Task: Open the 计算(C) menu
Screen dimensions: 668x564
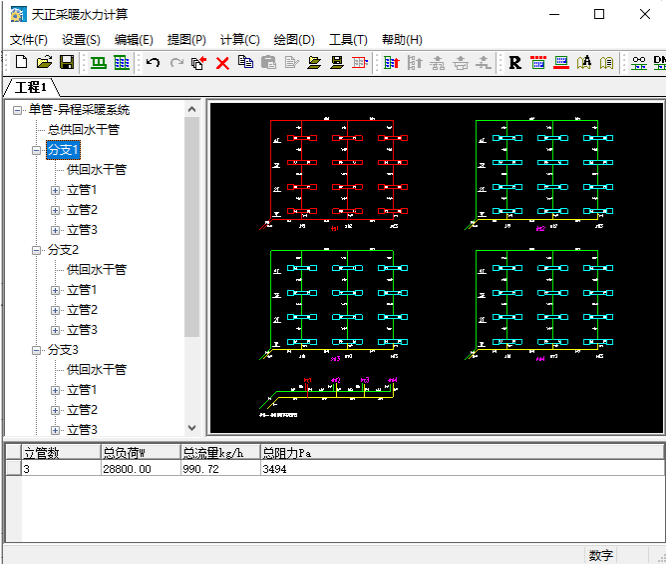Action: pos(239,39)
